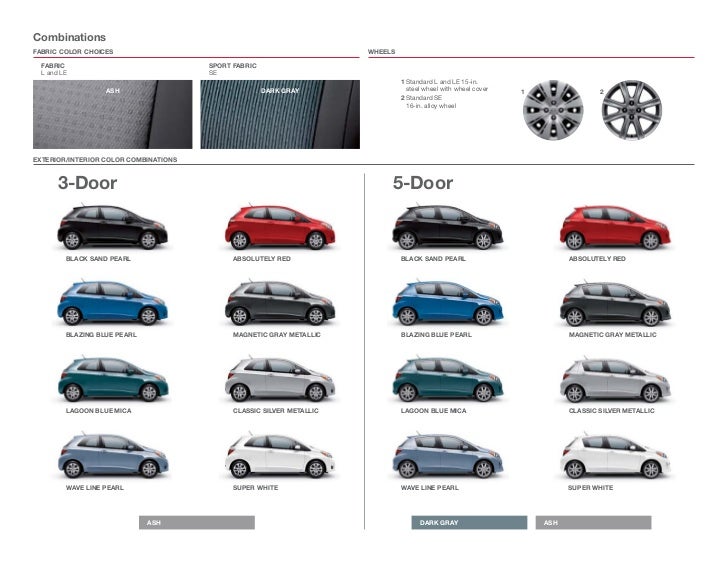Click the 3-Door 'Super White' caption
Viewport: 728px width, 563px height.
255,488
